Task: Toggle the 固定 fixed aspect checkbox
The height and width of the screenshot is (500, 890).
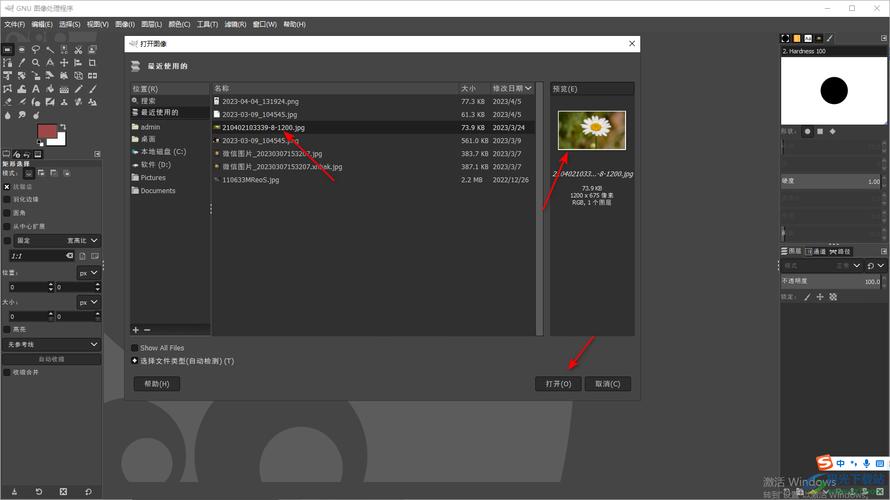Action: coord(7,241)
